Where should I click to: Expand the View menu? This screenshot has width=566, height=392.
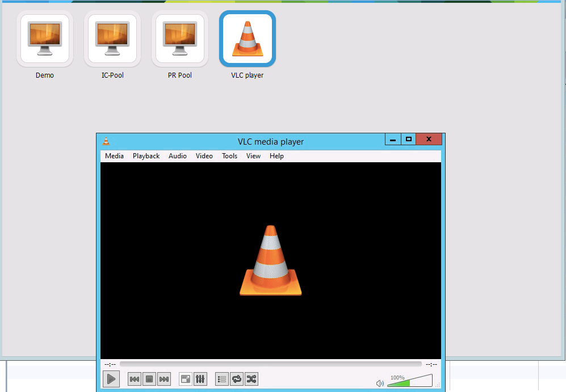click(x=253, y=156)
